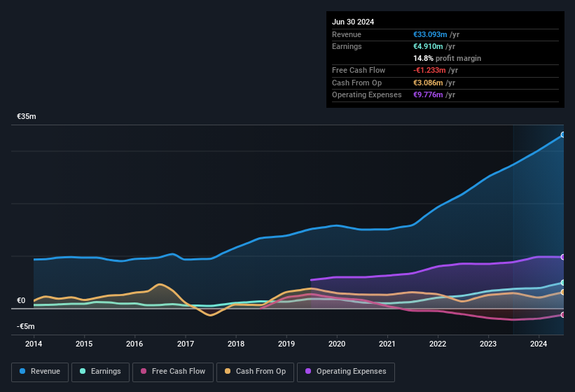Toggle Operating Expenses legend button

pyautogui.click(x=346, y=372)
